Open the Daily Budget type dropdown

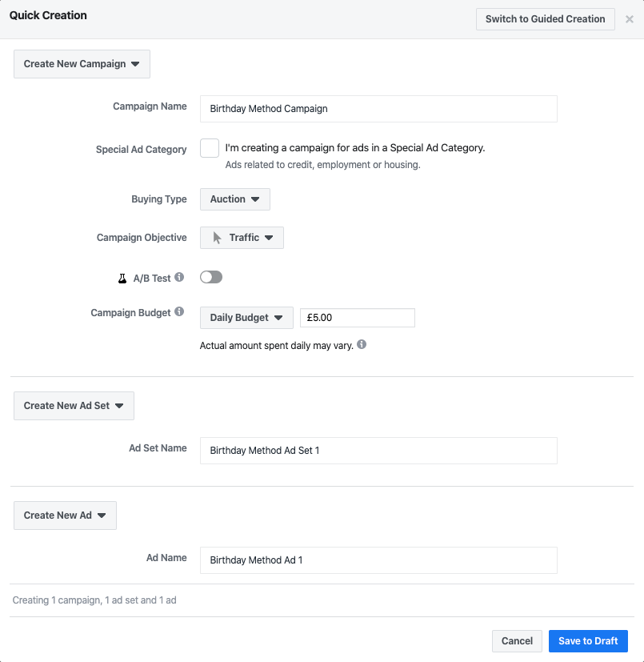(246, 318)
